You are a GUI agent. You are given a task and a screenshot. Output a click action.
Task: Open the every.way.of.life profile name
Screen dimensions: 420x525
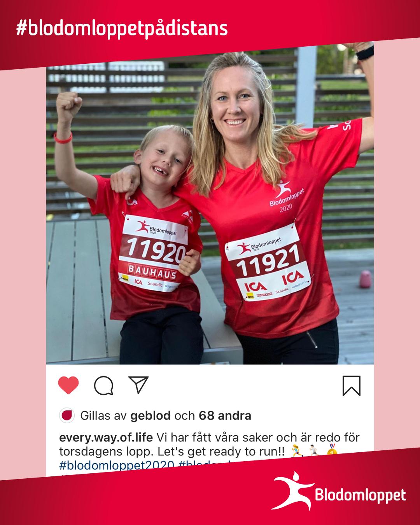coord(106,437)
